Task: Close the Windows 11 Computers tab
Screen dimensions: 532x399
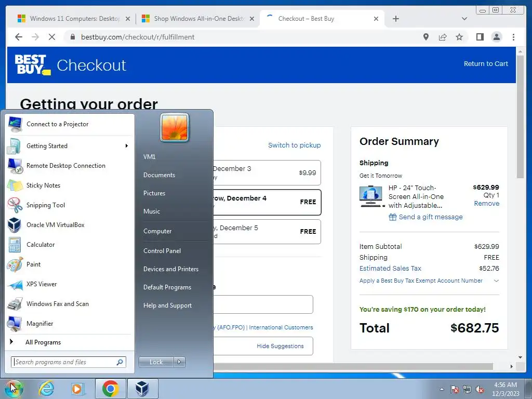Action: pos(128,19)
